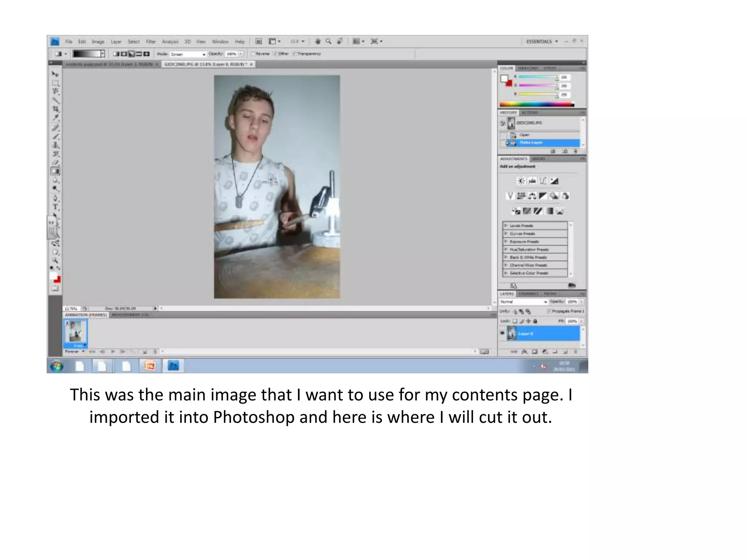This screenshot has width=747, height=560.
Task: Toggle the Dither checkbox
Action: pos(275,54)
